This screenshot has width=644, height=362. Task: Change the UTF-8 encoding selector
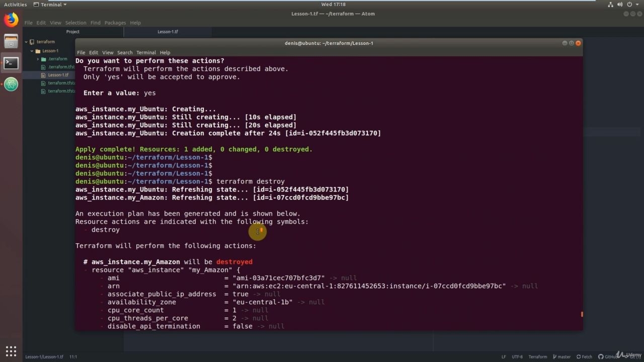(517, 357)
